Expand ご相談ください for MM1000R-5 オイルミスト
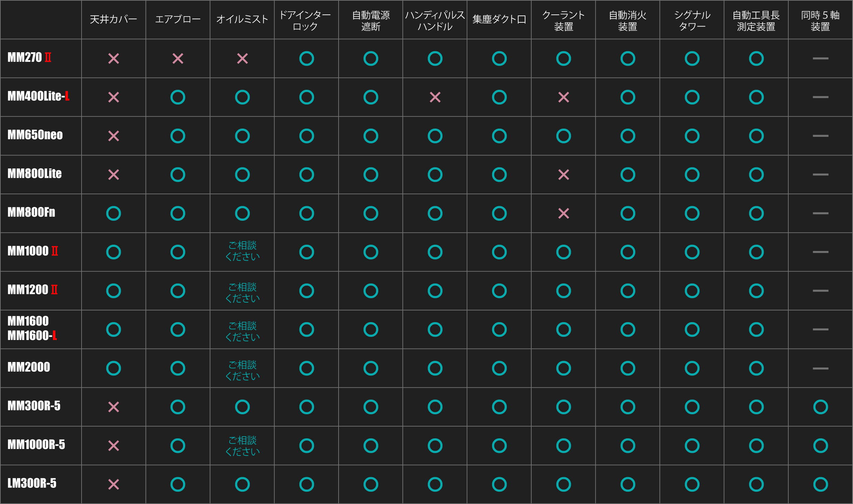853x504 pixels. pos(242,446)
